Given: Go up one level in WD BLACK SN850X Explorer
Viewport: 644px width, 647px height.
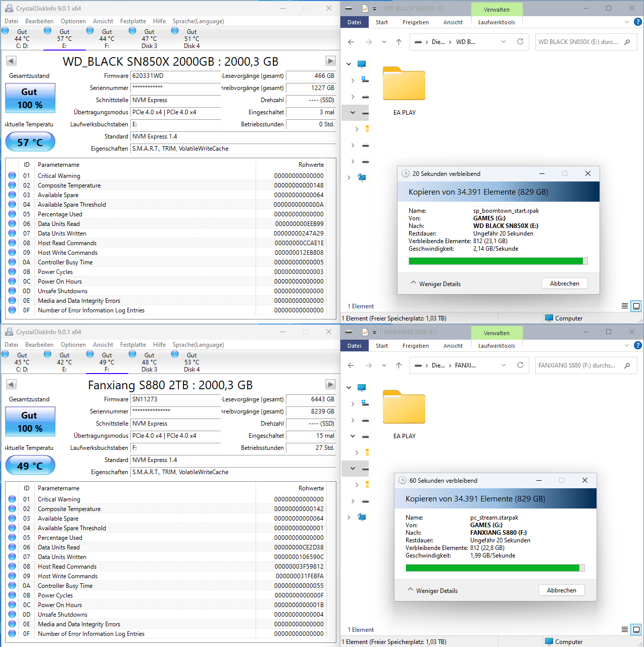Looking at the screenshot, I should (x=399, y=42).
